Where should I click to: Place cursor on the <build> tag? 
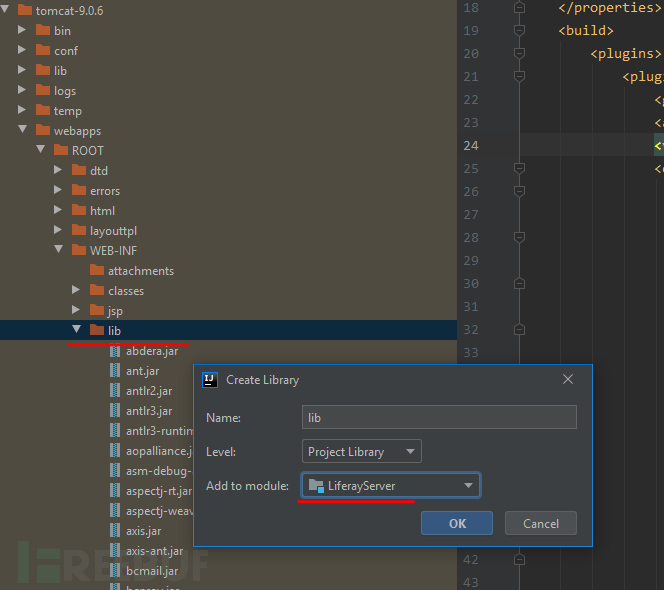tap(586, 30)
